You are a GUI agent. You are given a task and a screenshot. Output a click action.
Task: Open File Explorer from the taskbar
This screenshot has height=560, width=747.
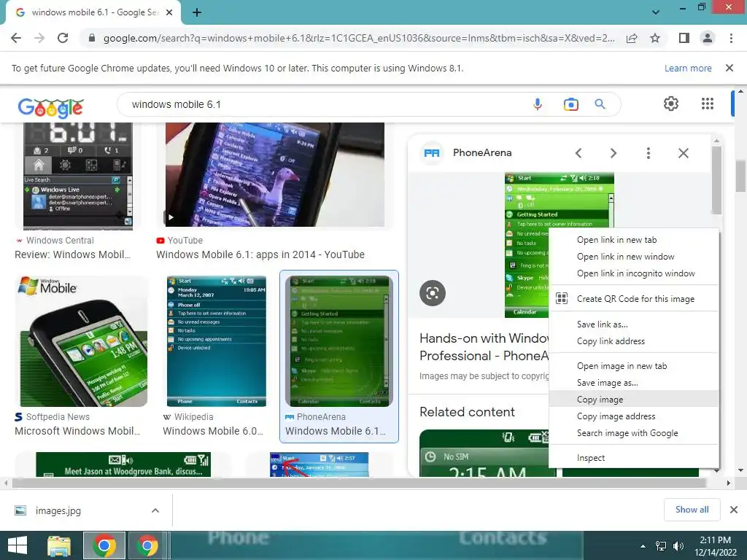point(59,545)
